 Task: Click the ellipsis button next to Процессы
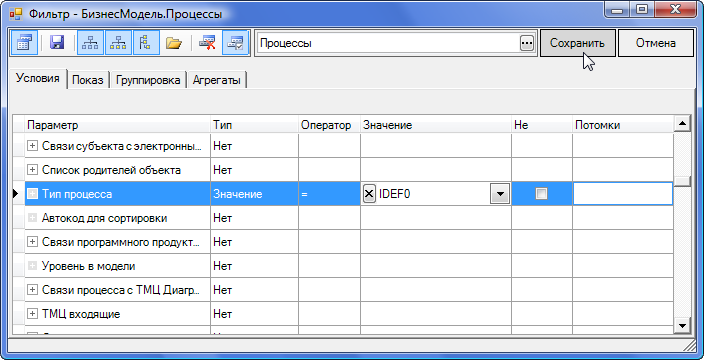point(527,44)
